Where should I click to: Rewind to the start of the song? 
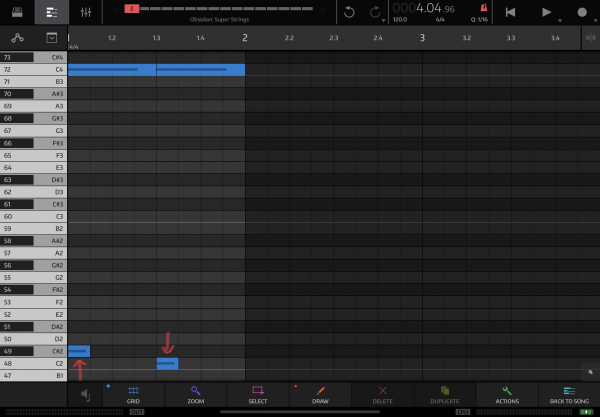coord(510,12)
